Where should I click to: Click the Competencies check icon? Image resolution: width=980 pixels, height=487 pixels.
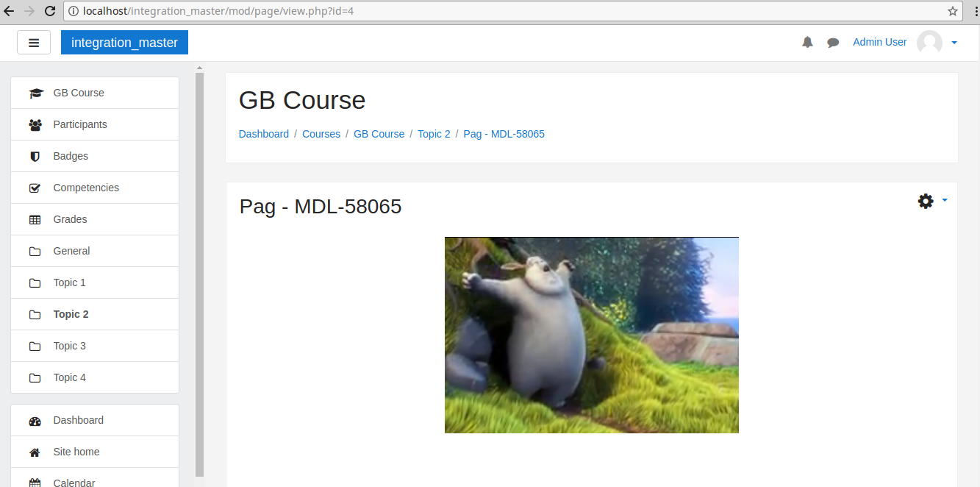[35, 188]
